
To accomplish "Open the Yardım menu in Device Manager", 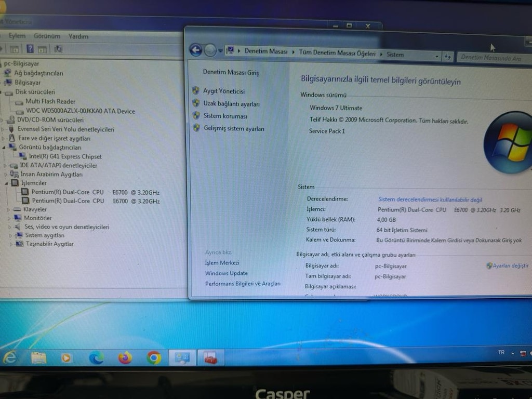I will (78, 36).
